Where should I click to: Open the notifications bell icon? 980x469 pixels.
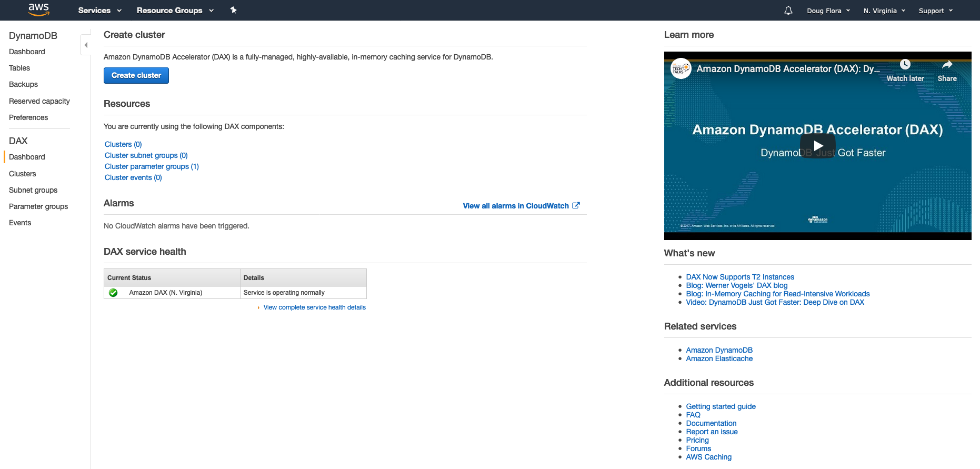788,11
